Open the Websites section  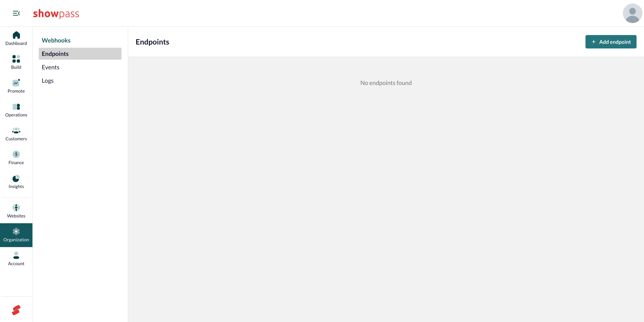16,211
